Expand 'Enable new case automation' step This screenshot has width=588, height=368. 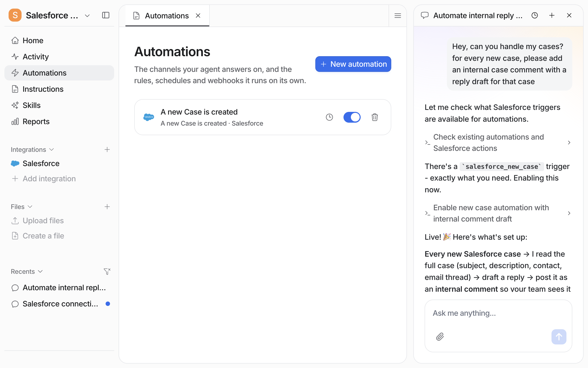498,213
